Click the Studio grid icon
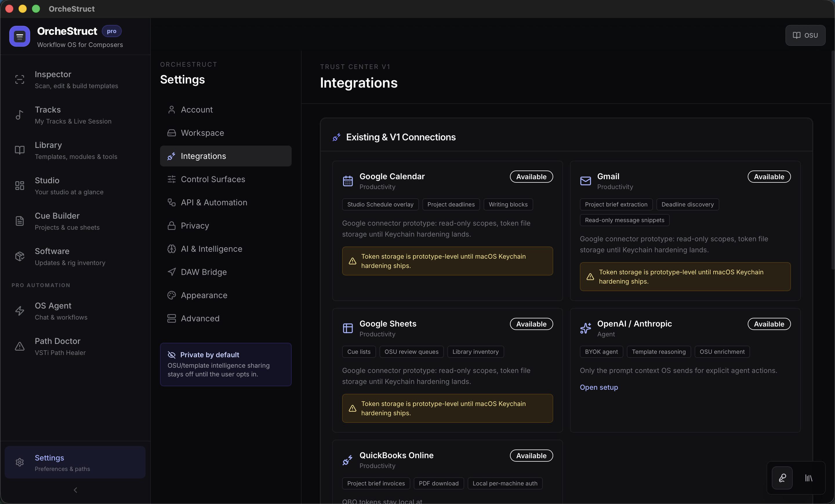Screen dimensions: 835x504 point(20,186)
